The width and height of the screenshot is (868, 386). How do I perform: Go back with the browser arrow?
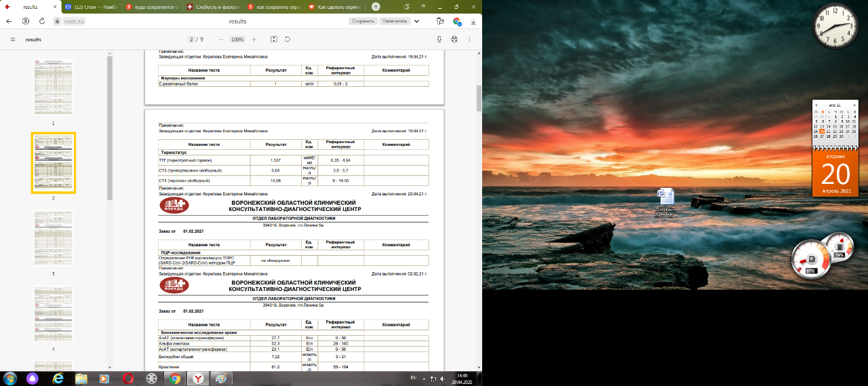pos(9,21)
